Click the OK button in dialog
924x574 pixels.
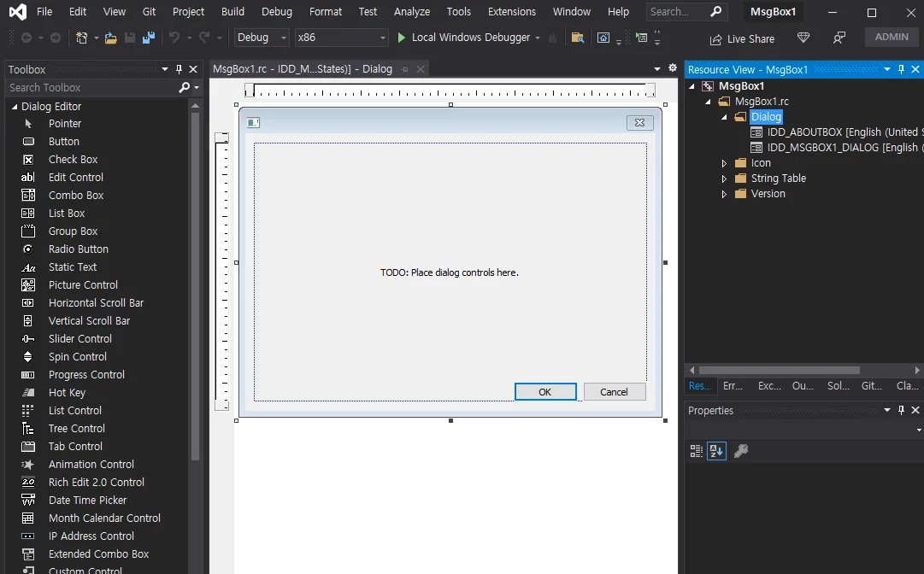pyautogui.click(x=545, y=392)
